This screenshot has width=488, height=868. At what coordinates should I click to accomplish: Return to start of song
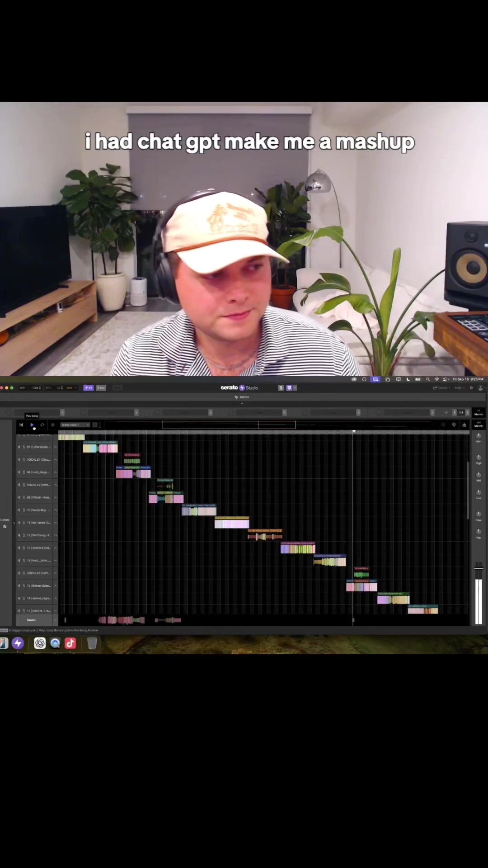pyautogui.click(x=21, y=425)
